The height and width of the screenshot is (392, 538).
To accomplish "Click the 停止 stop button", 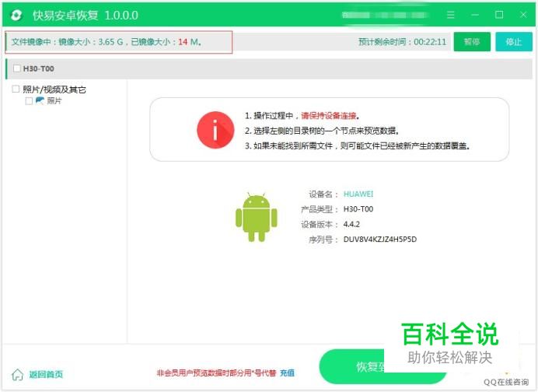I will [x=514, y=42].
